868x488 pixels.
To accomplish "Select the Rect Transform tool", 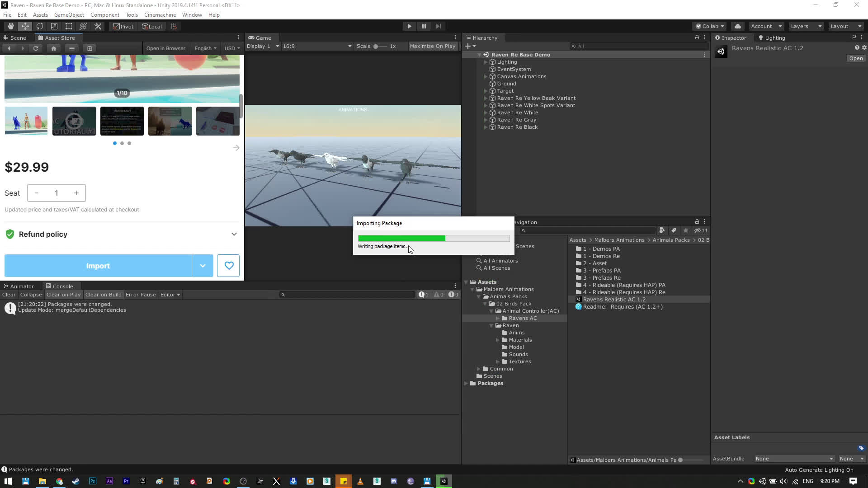I will click(69, 26).
